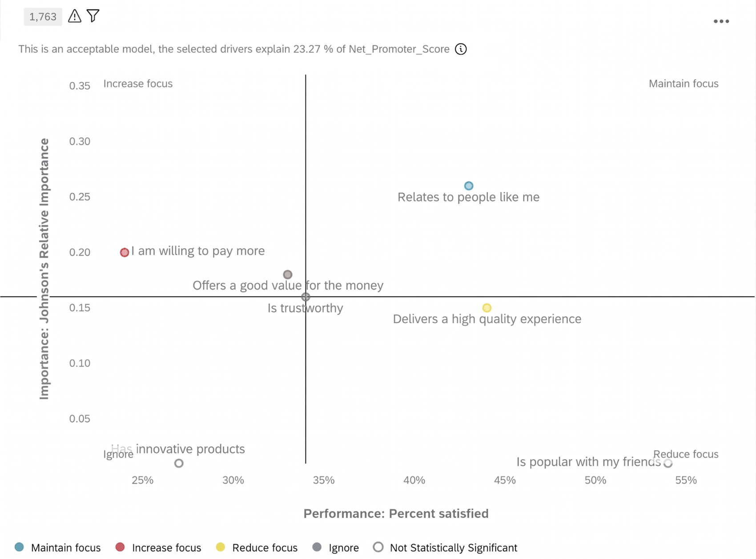Toggle Increase focus legend item
Image resolution: width=756 pixels, height=559 pixels.
[x=158, y=547]
